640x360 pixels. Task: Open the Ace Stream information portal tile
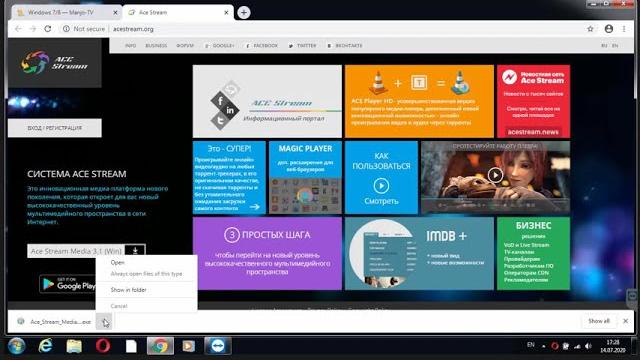pos(267,101)
